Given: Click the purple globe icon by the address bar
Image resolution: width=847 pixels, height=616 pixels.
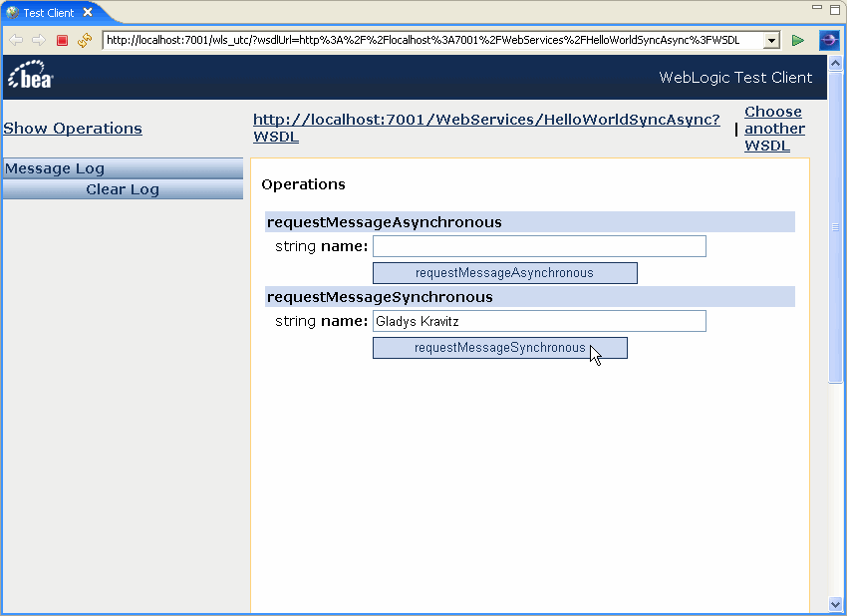Looking at the screenshot, I should tap(829, 40).
